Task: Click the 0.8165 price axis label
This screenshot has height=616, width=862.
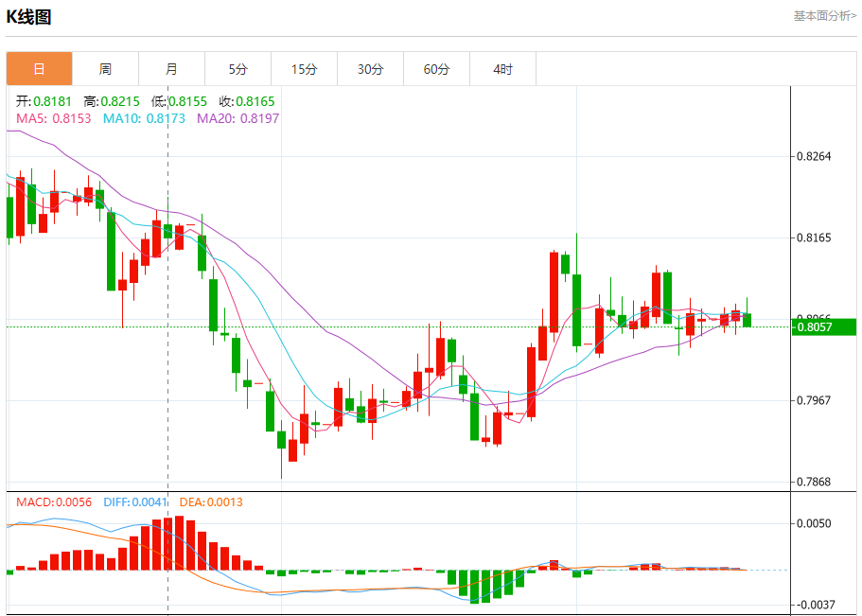Action: [x=814, y=238]
